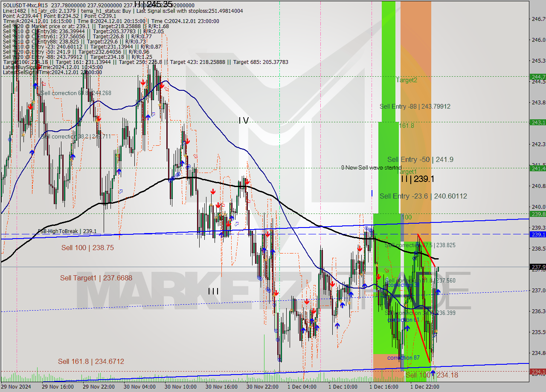Screen dimensions: 546x392
Task: Click the 100 Fibonacci level label
Action: point(407,217)
